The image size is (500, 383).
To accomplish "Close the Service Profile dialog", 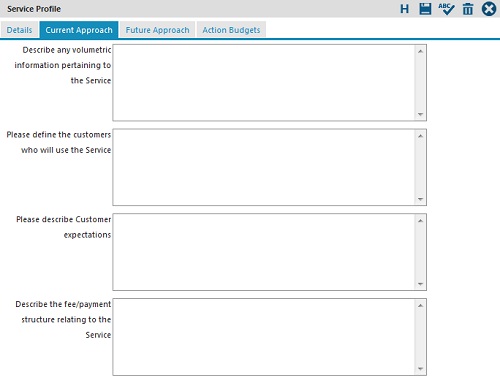I will [489, 9].
